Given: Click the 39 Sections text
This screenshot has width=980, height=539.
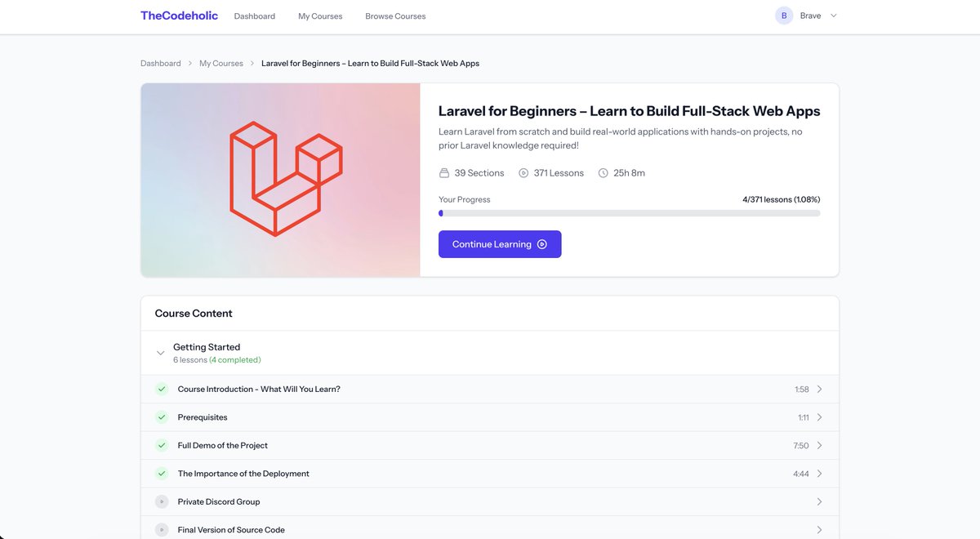Looking at the screenshot, I should (x=479, y=173).
